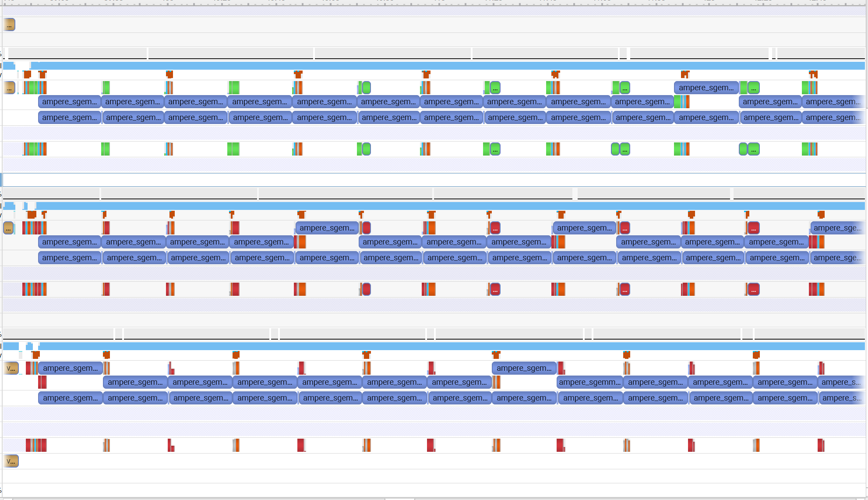Viewport: 868px width, 500px height.
Task: Click the middle red '...' block on the lower red row
Action: click(x=625, y=290)
